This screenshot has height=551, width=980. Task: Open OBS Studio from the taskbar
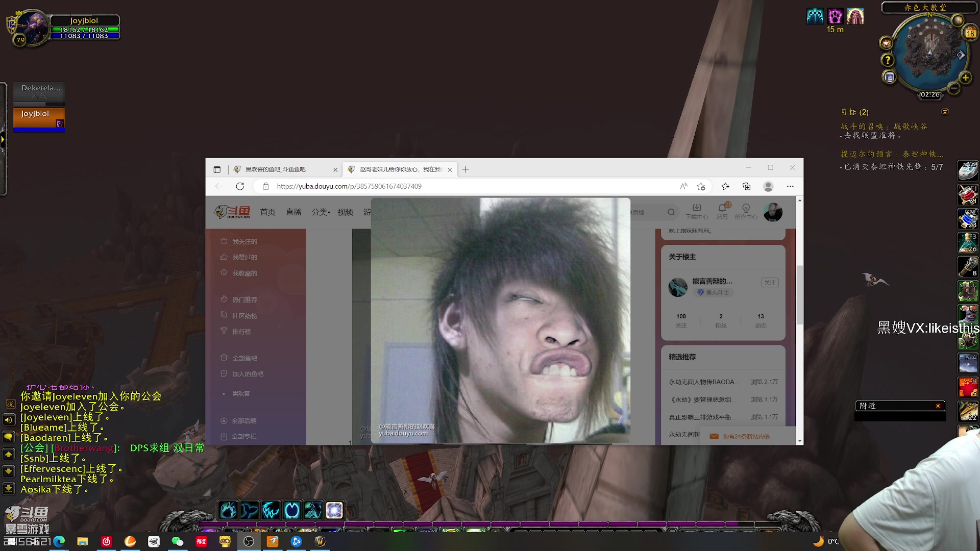(x=249, y=541)
